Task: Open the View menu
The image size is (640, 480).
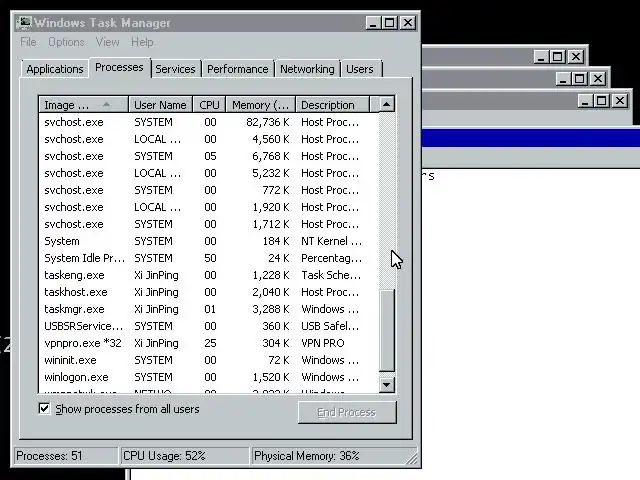Action: point(108,42)
